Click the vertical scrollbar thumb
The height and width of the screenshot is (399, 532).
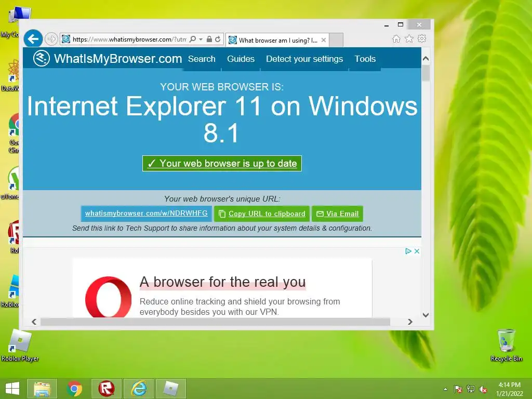426,73
